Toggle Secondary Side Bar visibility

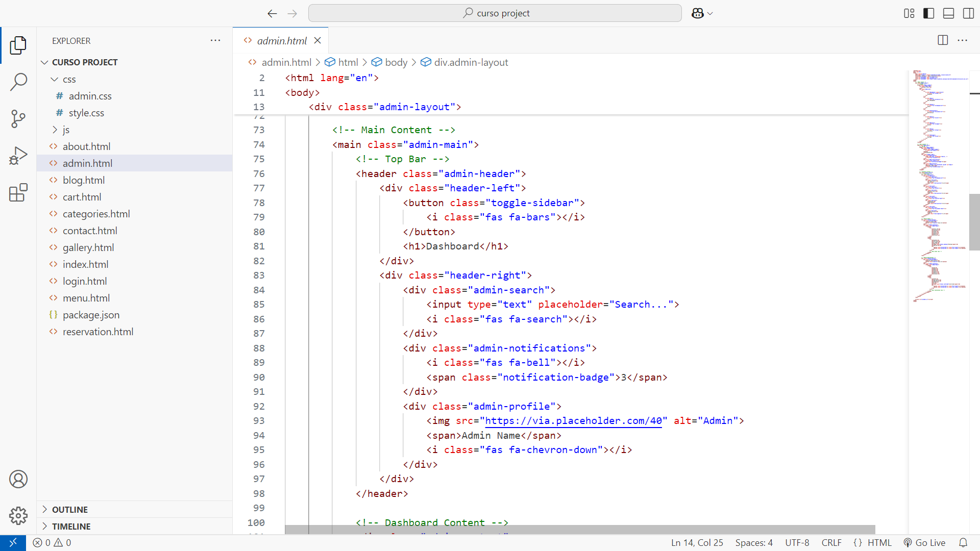(968, 13)
